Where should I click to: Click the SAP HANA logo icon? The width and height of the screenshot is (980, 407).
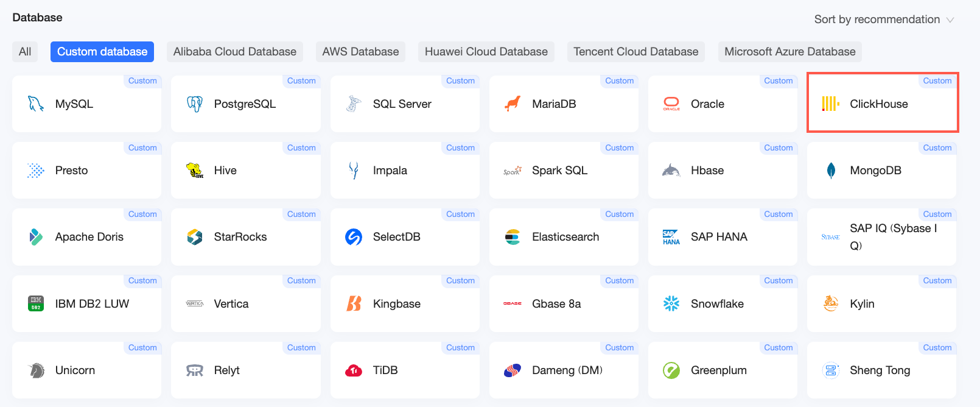click(671, 237)
